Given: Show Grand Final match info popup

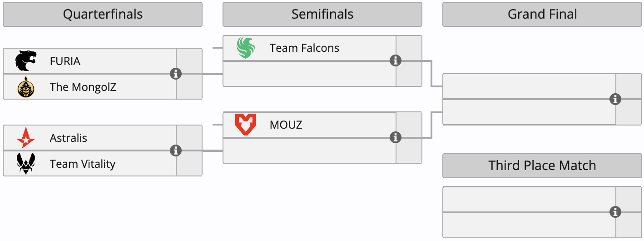Looking at the screenshot, I should [615, 99].
